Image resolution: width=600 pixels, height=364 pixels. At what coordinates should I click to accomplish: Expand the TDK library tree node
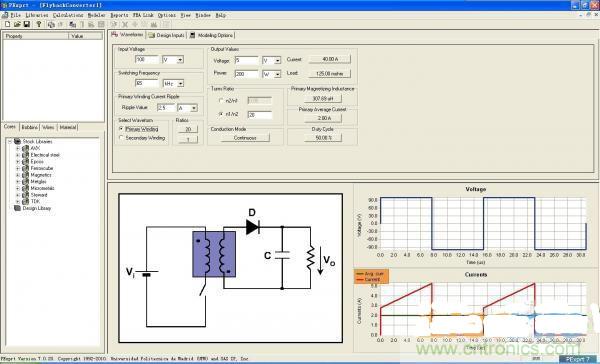[18, 201]
